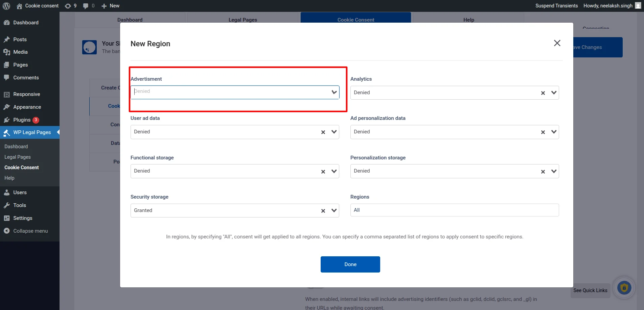The height and width of the screenshot is (310, 644).
Task: Open the Appearance paintbrush icon
Action: click(x=7, y=107)
